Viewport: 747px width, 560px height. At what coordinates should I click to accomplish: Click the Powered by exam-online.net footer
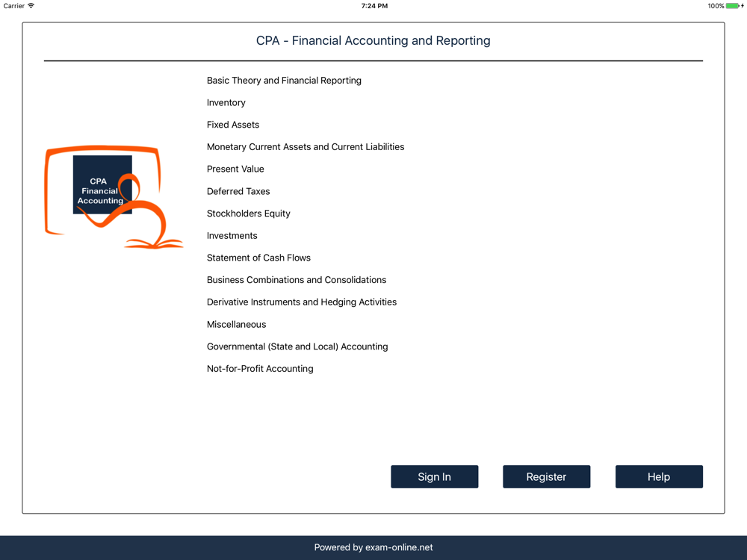point(373,547)
